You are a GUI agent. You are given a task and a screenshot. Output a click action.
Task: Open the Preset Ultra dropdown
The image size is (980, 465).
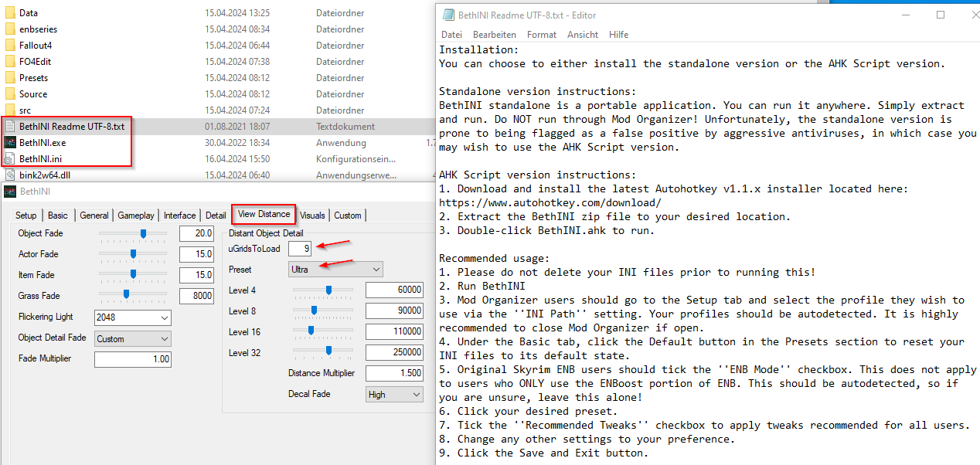click(x=336, y=270)
